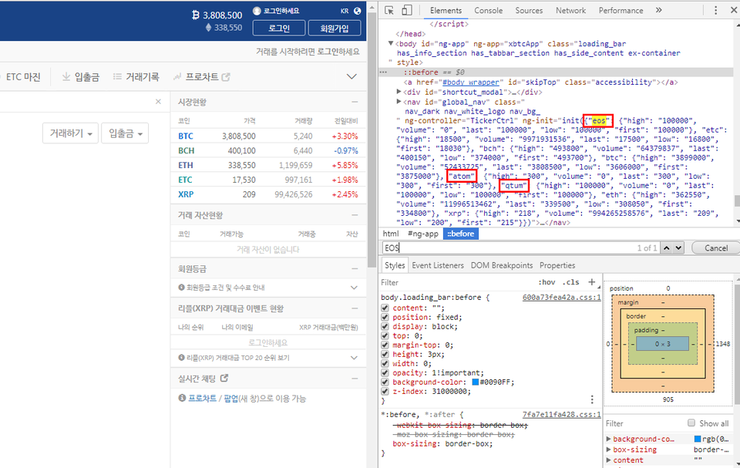Open the 거래하기 dropdown
Image resolution: width=740 pixels, height=468 pixels.
(71, 134)
